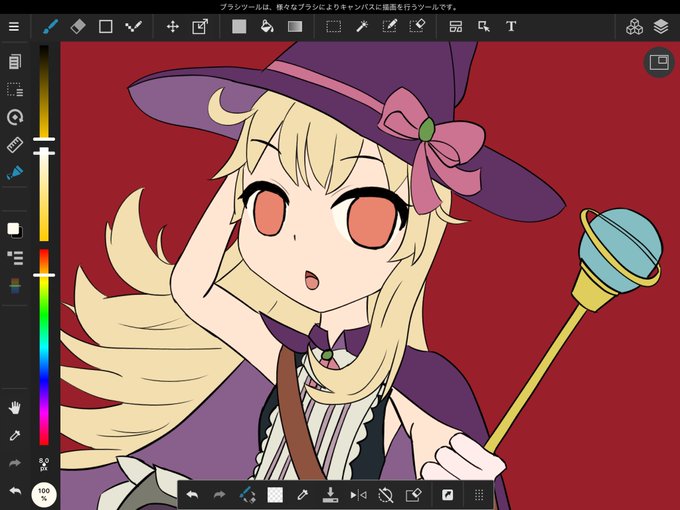Select the comic panel Divide tool
680x510 pixels.
click(x=455, y=26)
